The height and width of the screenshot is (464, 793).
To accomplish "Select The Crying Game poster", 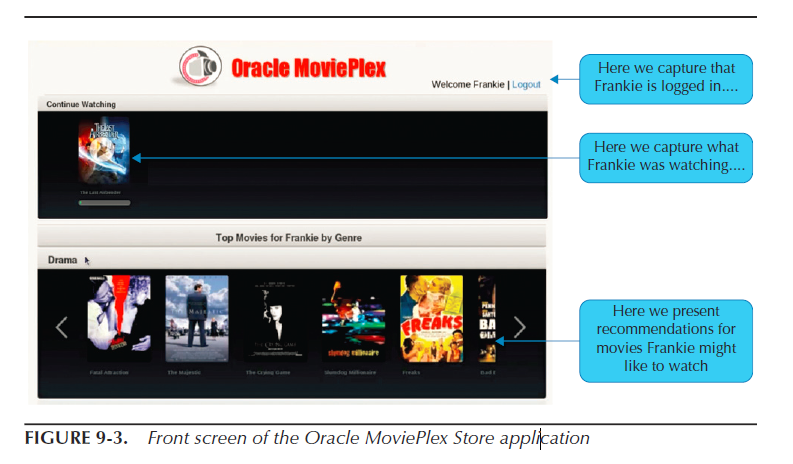I will tap(275, 318).
